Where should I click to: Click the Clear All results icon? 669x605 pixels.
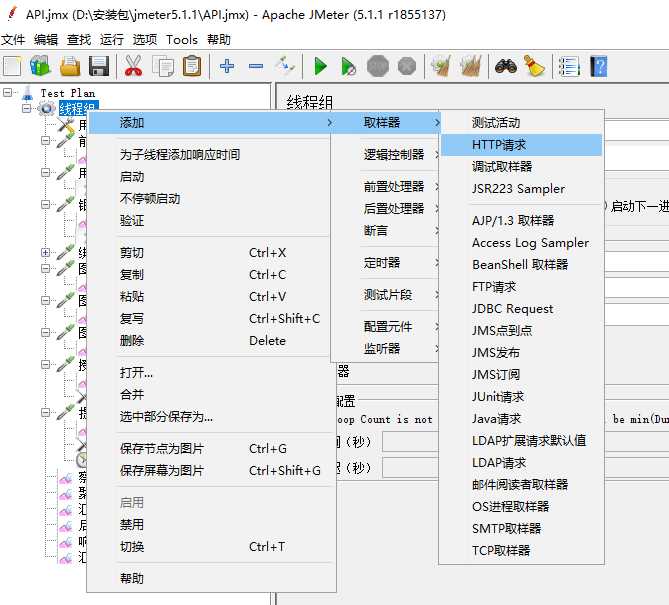[471, 67]
